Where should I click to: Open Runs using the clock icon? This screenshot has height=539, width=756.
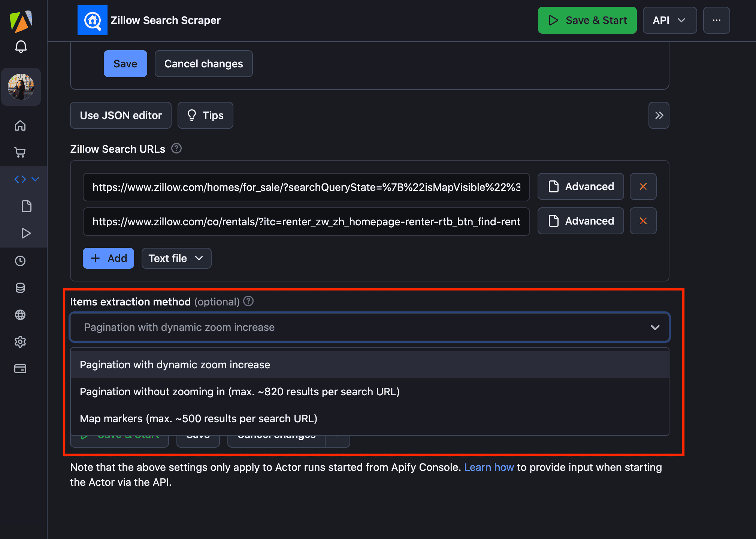click(x=20, y=261)
